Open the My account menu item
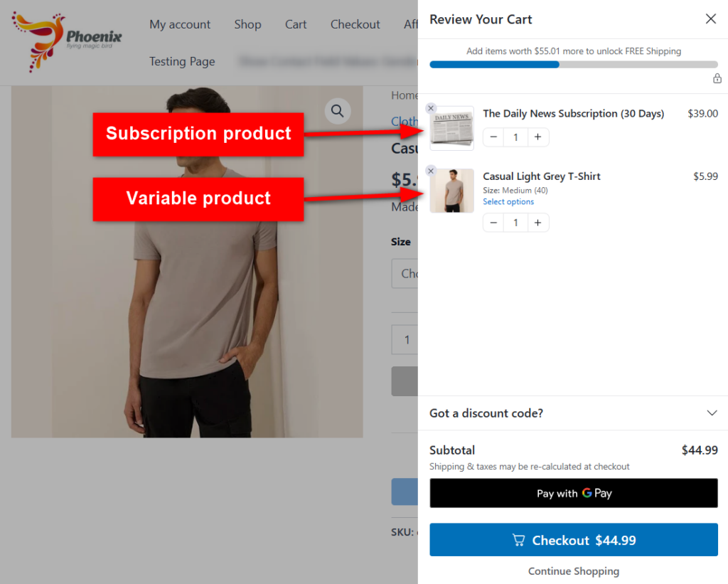The width and height of the screenshot is (728, 584). point(180,24)
